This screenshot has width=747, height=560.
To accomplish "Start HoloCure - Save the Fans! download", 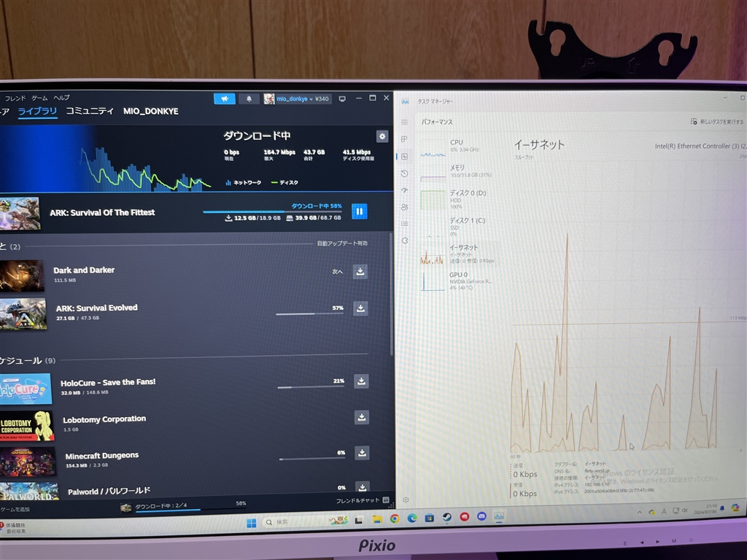I will [x=361, y=381].
